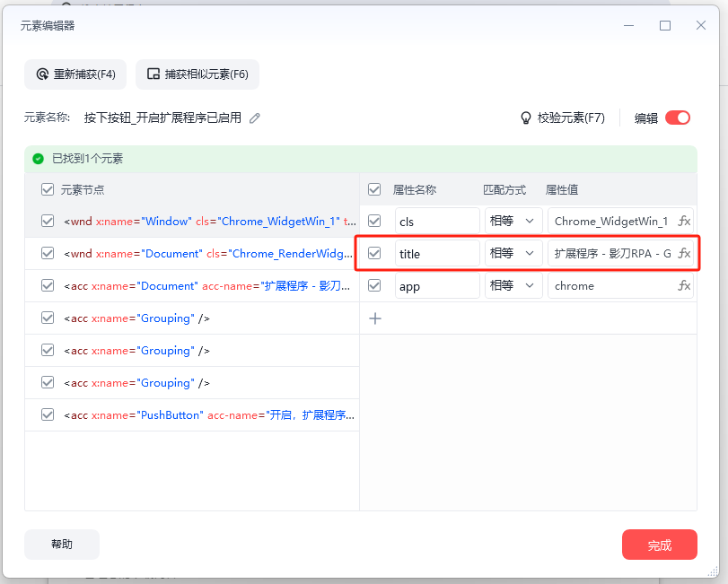Screen dimensions: 728x584
Task: Uncheck the PushButton node checkbox
Action: [x=48, y=415]
